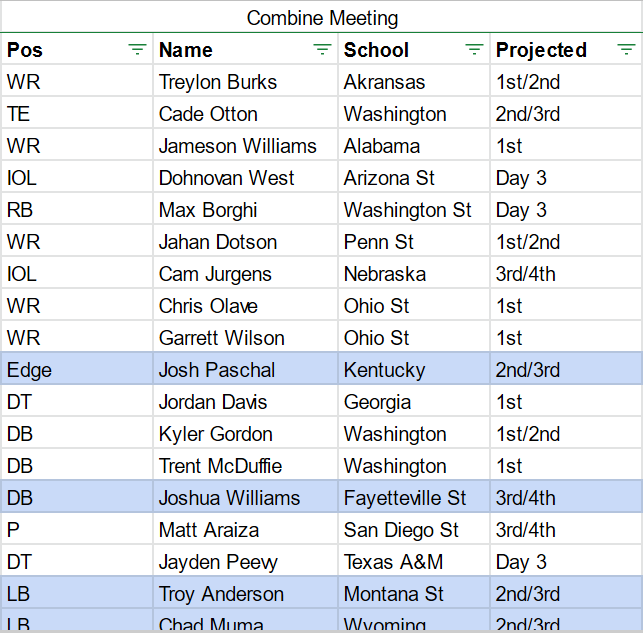643x633 pixels.
Task: Open the School column filter icon
Action: point(474,50)
